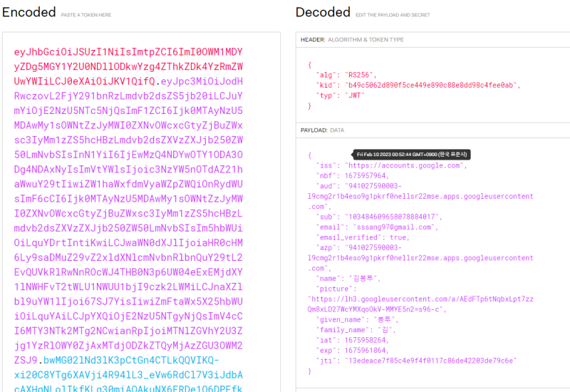The width and height of the screenshot is (570, 392).
Task: Select the PAYLOAD: DATA section title
Action: pyautogui.click(x=322, y=130)
